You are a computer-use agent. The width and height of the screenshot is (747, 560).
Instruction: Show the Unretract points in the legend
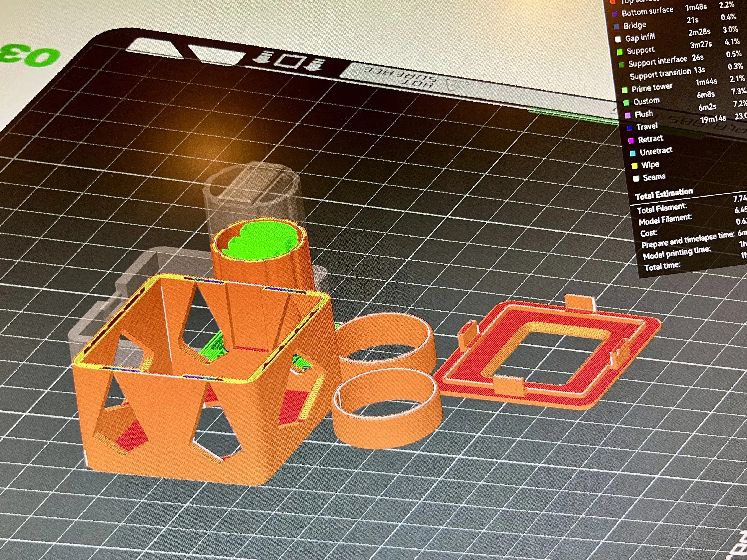[x=656, y=151]
